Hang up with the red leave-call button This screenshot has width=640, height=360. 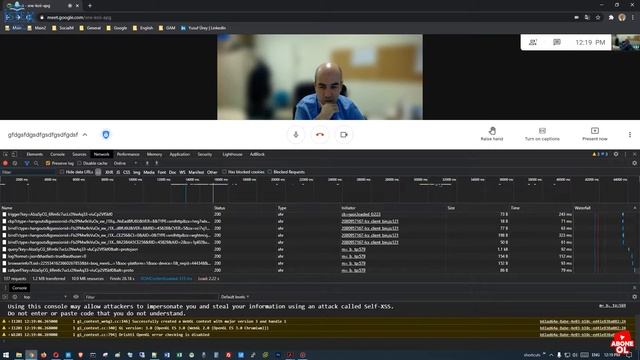pyautogui.click(x=320, y=135)
